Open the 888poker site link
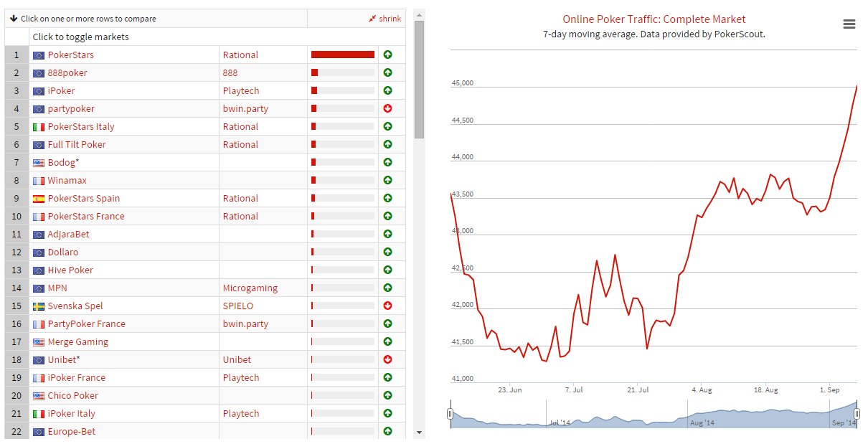 68,72
